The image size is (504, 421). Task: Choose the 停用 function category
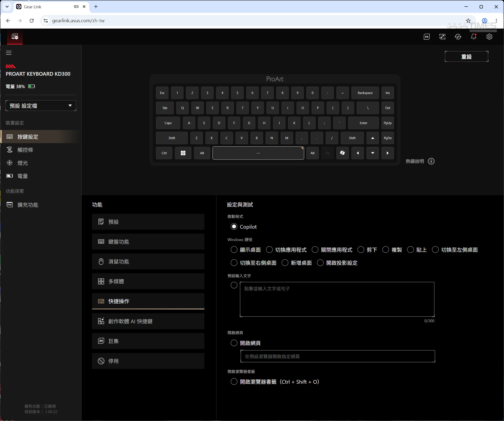(148, 361)
